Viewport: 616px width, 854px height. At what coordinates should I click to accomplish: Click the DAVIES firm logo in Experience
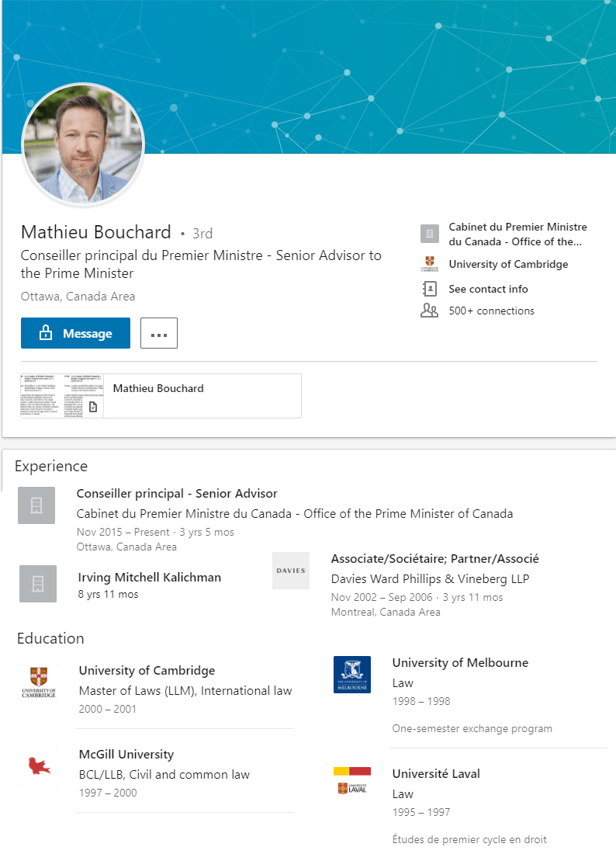pyautogui.click(x=290, y=571)
